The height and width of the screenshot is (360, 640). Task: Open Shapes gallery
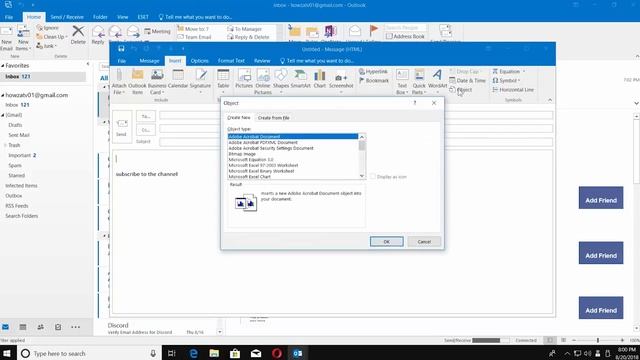(x=281, y=82)
